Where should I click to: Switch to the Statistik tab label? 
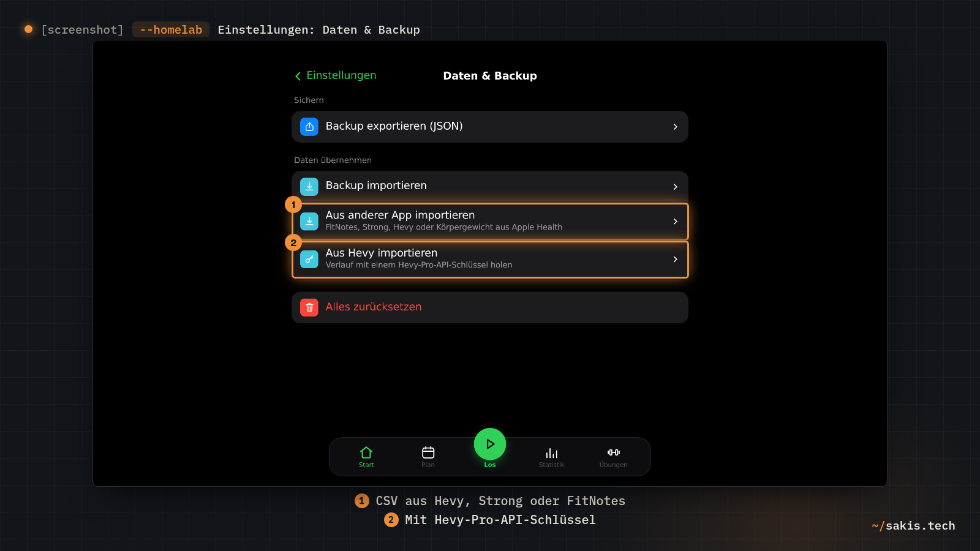coord(552,465)
